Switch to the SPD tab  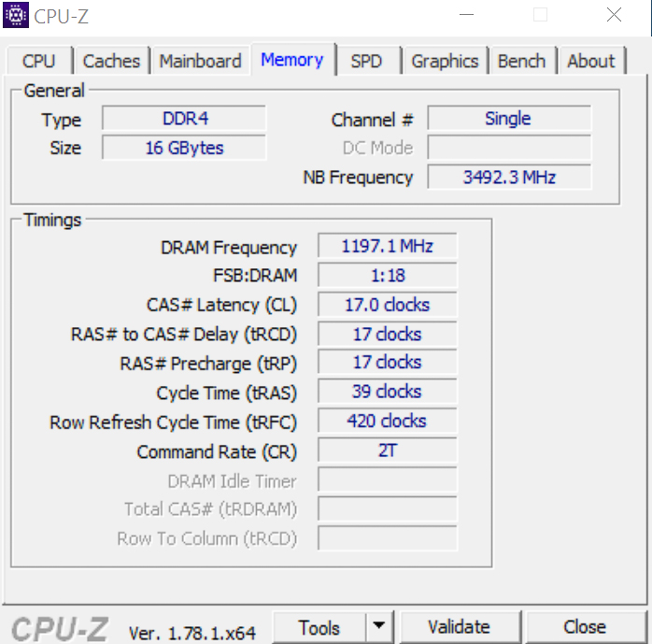[367, 61]
